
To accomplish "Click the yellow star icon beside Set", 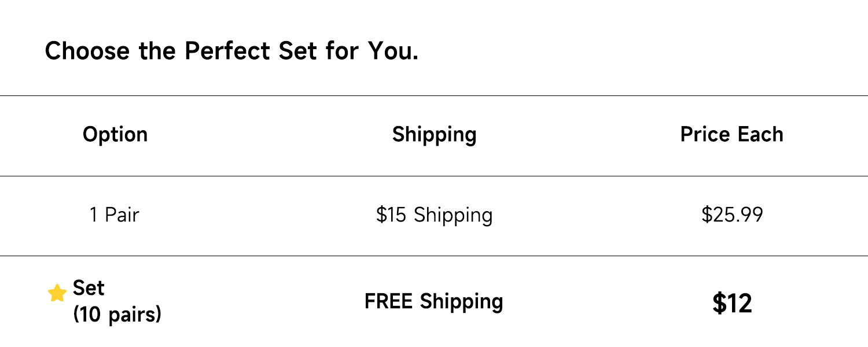I will 57,294.
